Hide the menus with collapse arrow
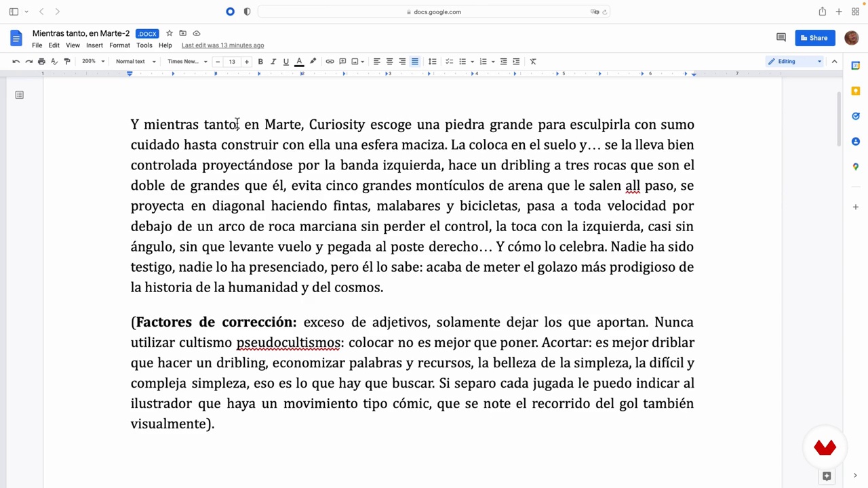 (x=835, y=62)
